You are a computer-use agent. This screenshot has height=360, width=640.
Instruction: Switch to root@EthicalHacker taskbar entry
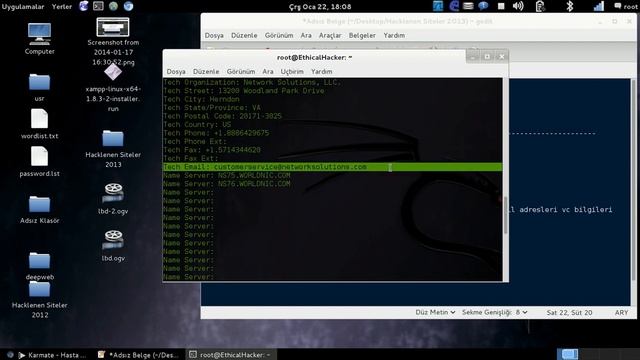pyautogui.click(x=231, y=355)
